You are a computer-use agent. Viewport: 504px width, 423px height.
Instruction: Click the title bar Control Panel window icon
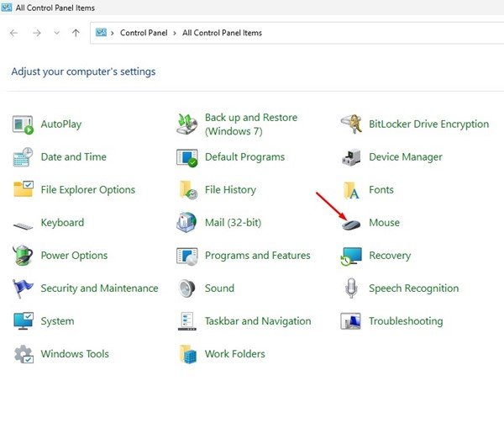(7, 7)
